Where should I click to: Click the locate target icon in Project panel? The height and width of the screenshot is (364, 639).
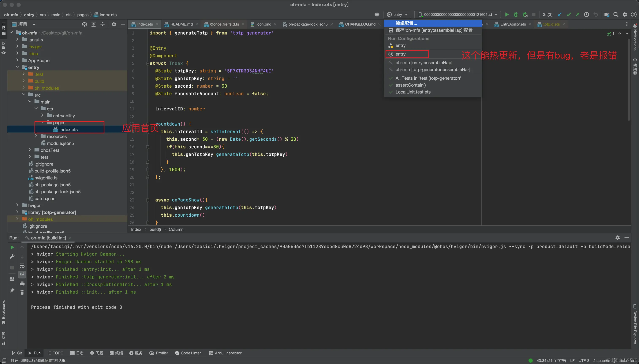85,24
